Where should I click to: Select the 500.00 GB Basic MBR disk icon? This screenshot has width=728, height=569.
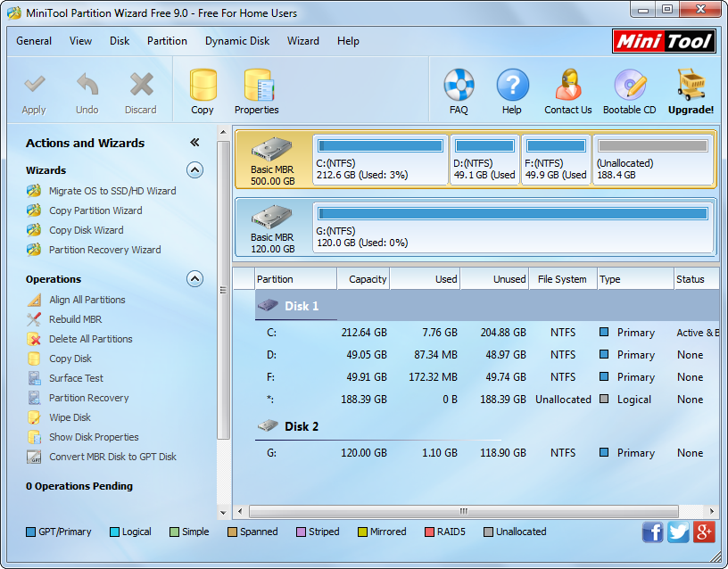point(272,149)
